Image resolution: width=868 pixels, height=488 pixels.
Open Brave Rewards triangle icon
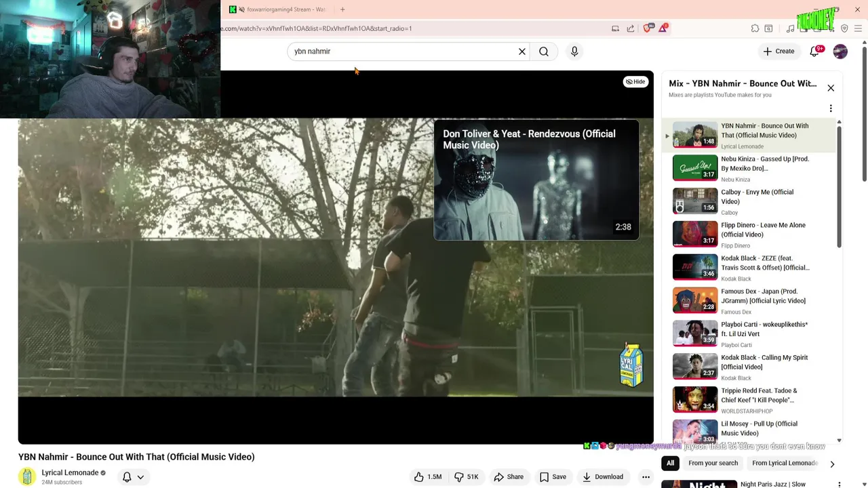663,28
